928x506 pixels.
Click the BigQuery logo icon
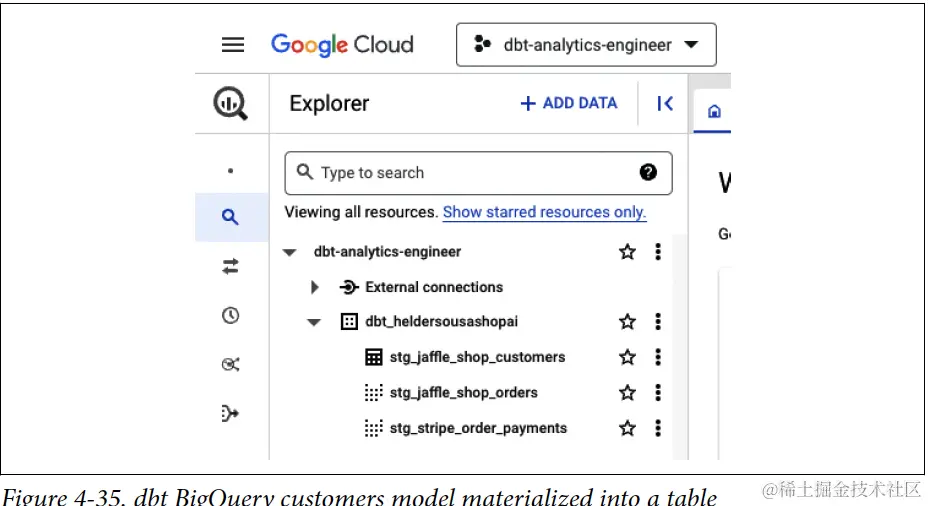click(231, 103)
